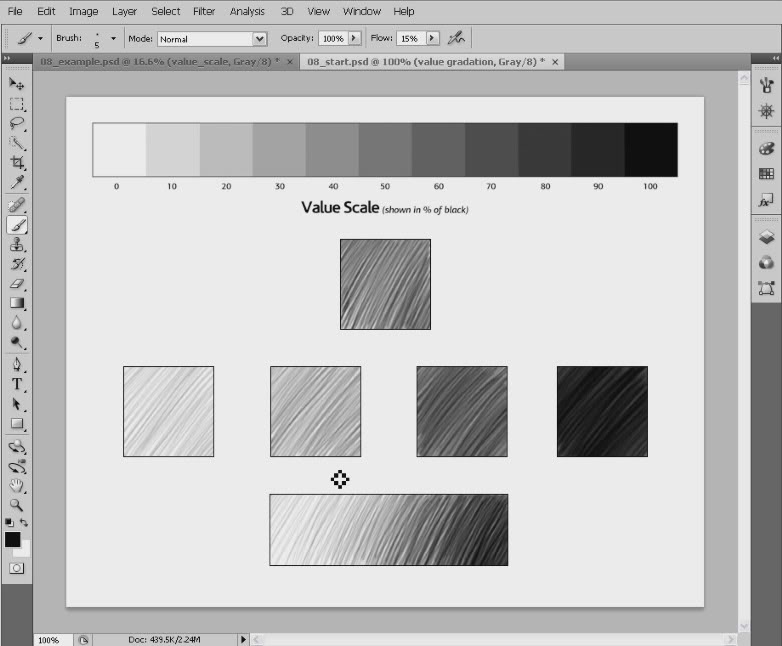Open the Image menu
The width and height of the screenshot is (782, 646).
pyautogui.click(x=83, y=11)
